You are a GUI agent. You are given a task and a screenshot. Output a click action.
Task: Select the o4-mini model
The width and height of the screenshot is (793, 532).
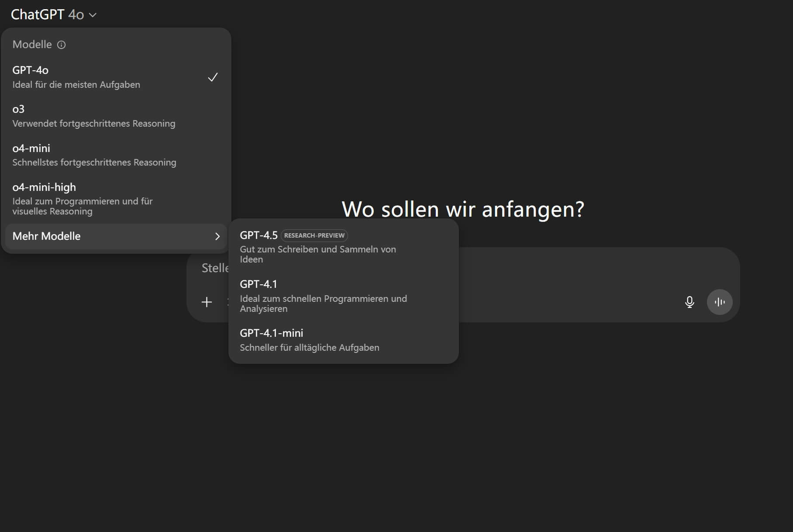point(116,155)
